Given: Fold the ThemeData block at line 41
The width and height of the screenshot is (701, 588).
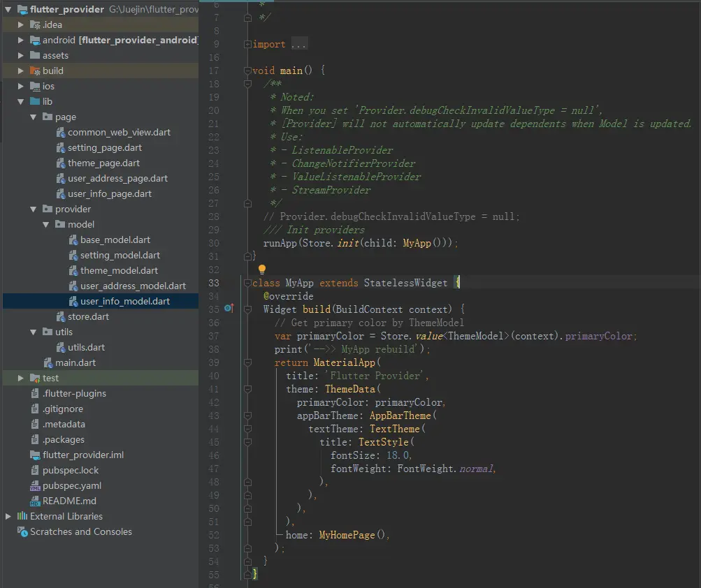Looking at the screenshot, I should pyautogui.click(x=247, y=389).
